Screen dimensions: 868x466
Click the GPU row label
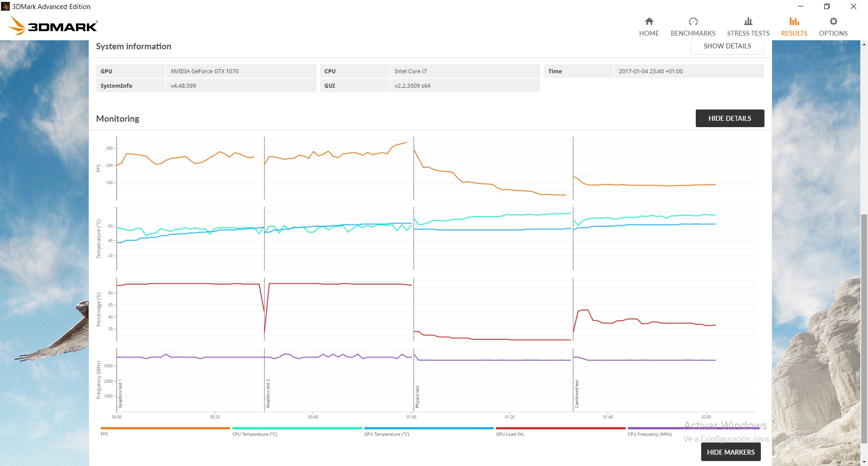[x=106, y=71]
